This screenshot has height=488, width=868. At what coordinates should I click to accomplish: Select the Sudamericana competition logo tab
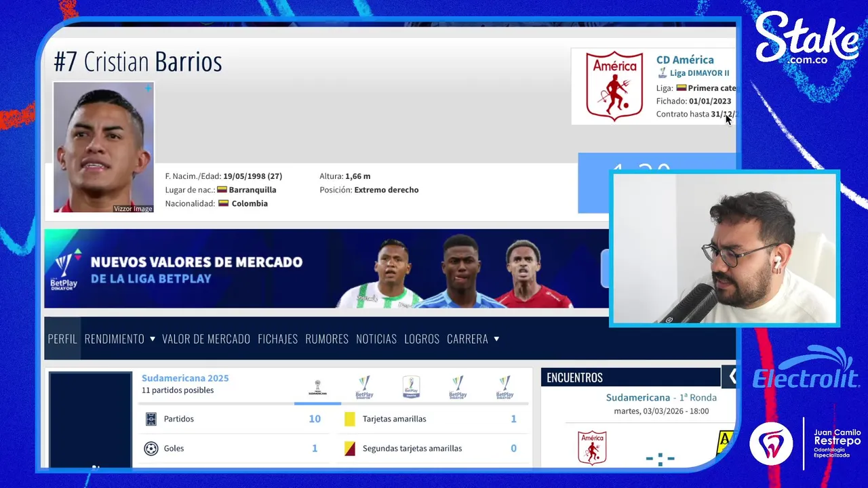tap(317, 388)
